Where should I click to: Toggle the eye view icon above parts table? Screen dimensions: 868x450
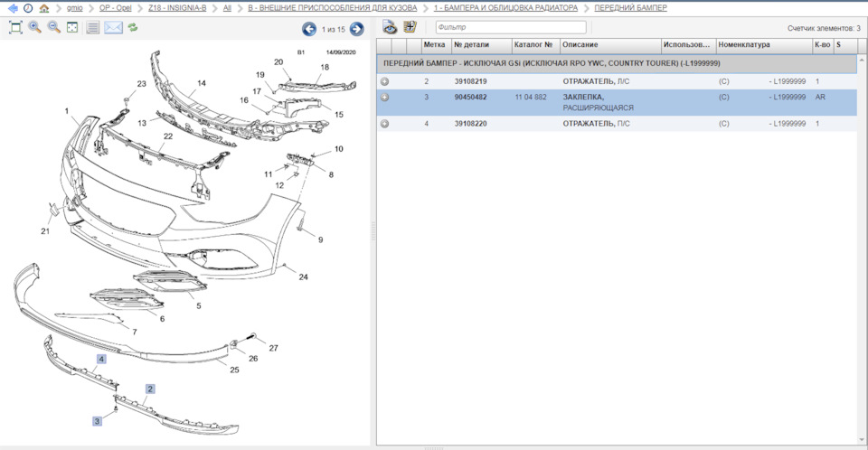pos(390,27)
